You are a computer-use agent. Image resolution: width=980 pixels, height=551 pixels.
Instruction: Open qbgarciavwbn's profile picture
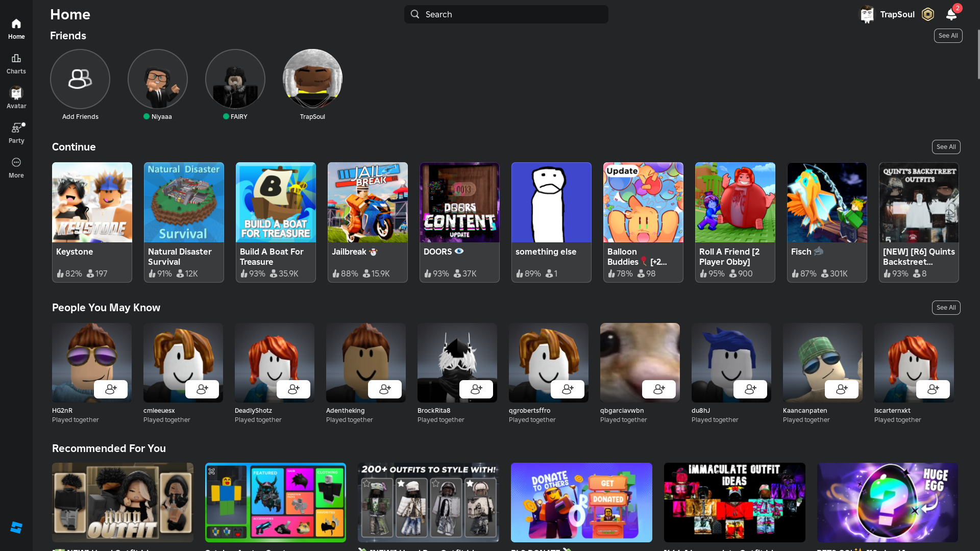(640, 363)
